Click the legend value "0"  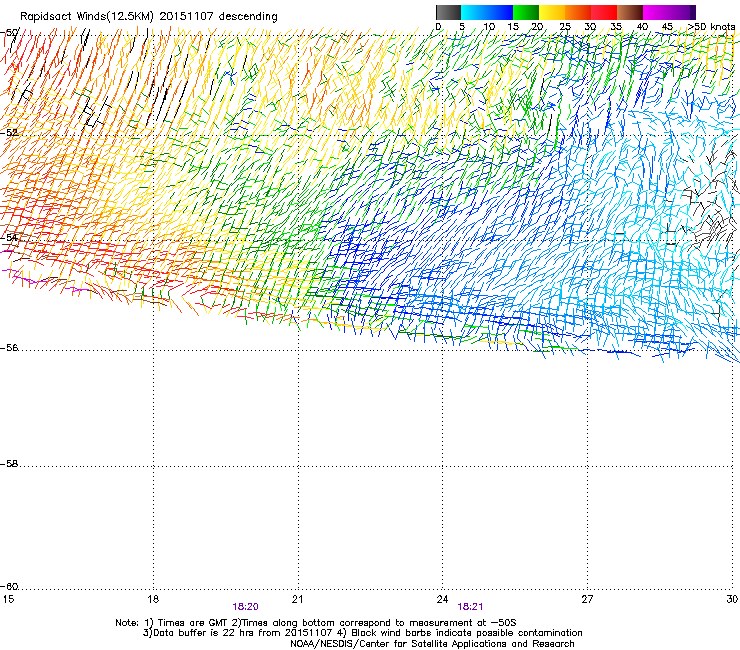click(x=438, y=27)
